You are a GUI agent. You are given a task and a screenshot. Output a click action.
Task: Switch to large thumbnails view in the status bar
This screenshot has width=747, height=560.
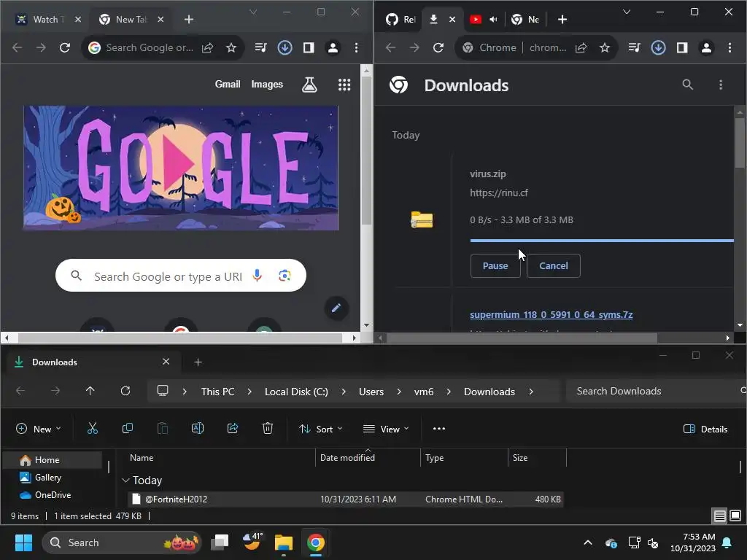735,516
